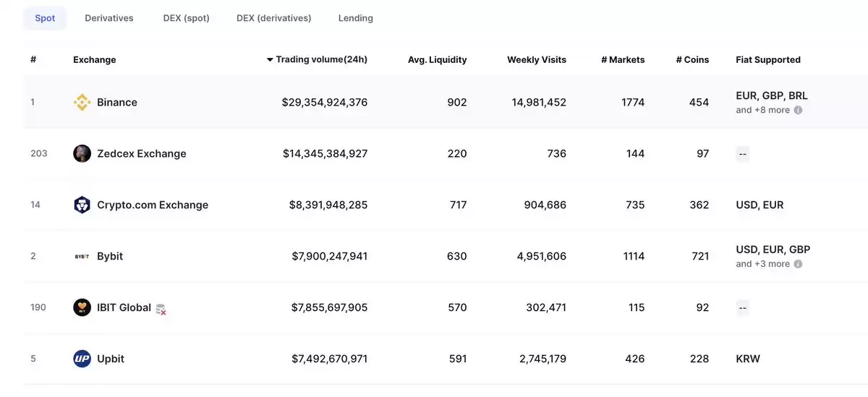
Task: Open the Bybit exchange link
Action: click(110, 256)
